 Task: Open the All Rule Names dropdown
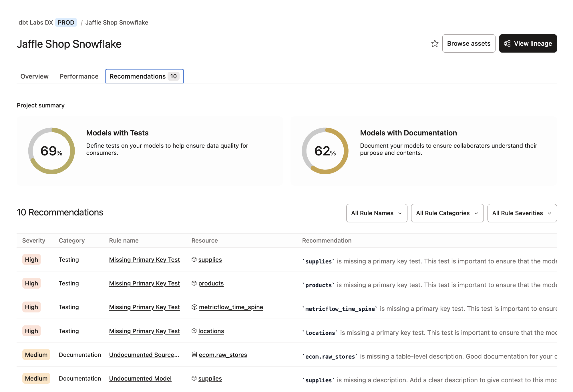pos(377,213)
